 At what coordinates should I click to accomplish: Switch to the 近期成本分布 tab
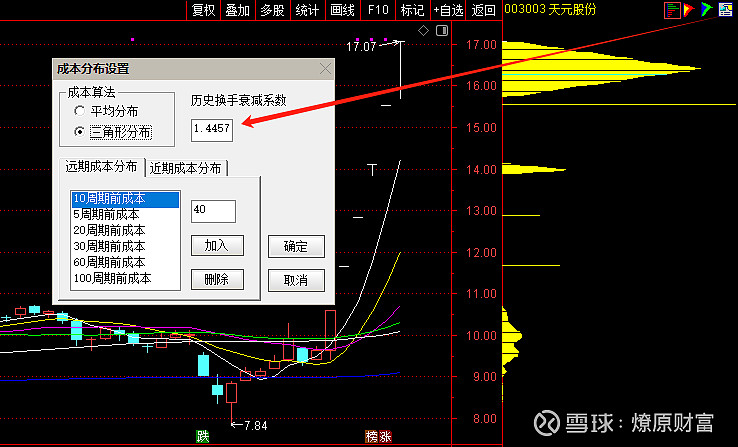(x=185, y=168)
